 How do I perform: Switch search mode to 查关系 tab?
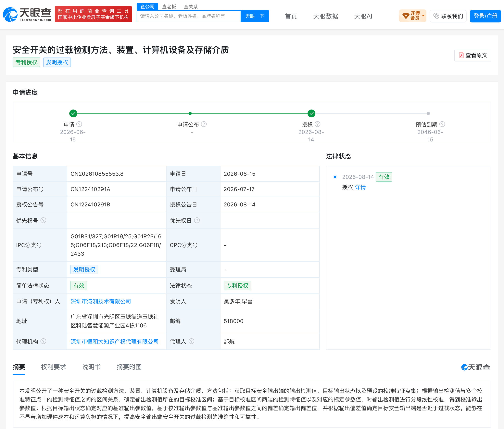(x=191, y=6)
